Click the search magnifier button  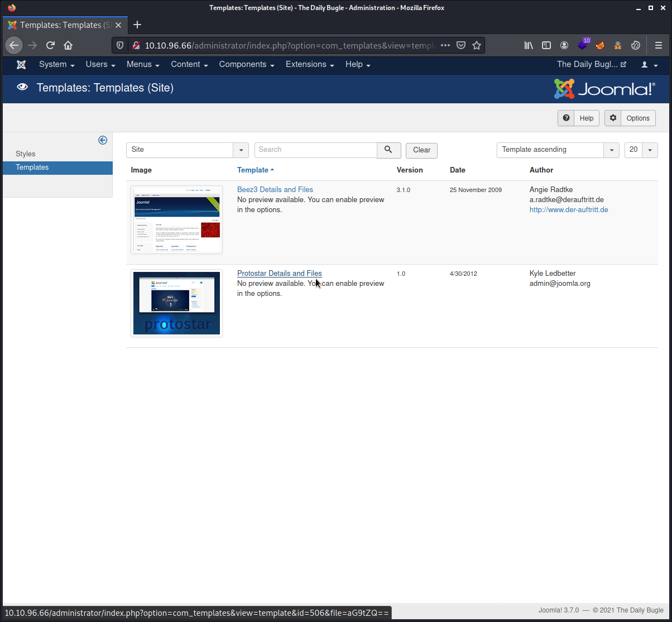[389, 150]
